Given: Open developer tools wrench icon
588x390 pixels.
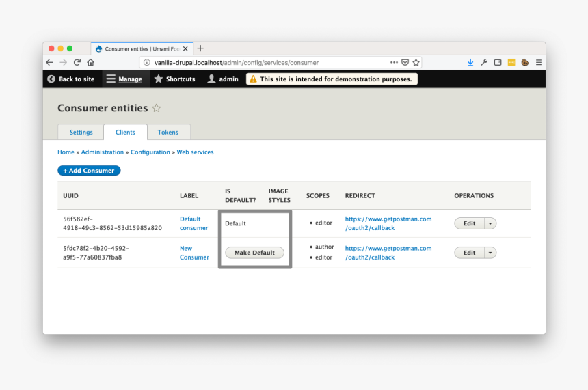Looking at the screenshot, I should 484,63.
